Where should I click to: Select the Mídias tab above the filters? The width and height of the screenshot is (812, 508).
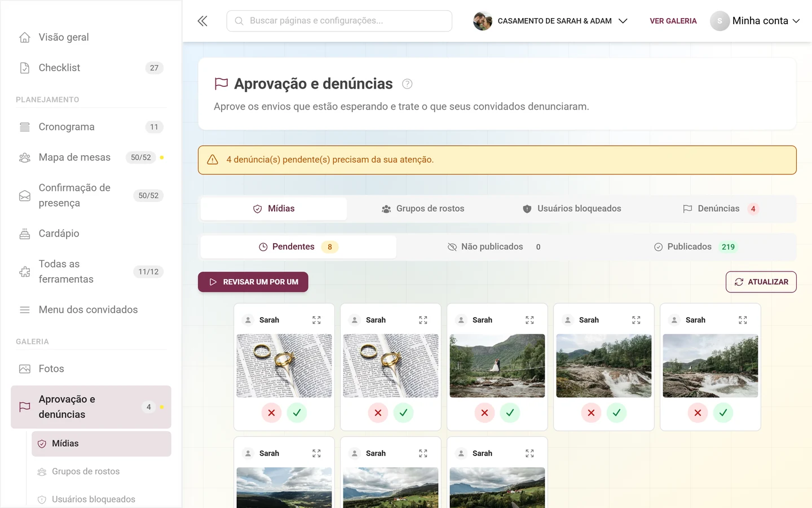click(273, 209)
